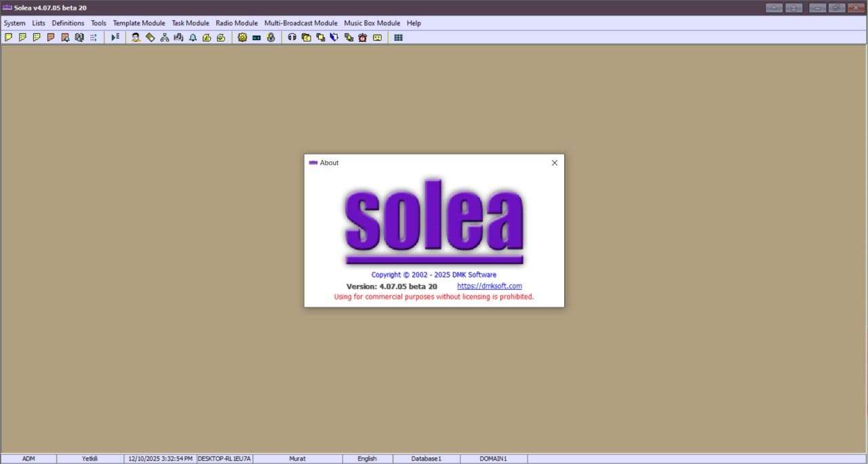This screenshot has width=868, height=464.
Task: Open the System menu
Action: point(14,23)
